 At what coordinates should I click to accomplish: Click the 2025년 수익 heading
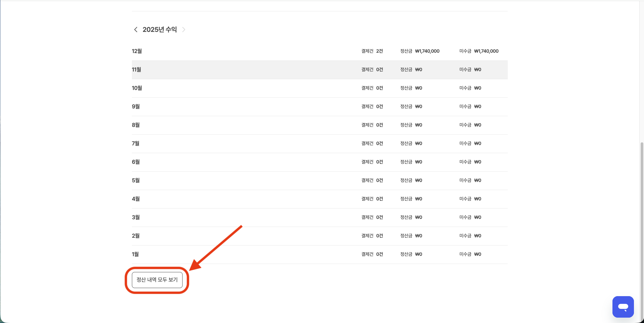coord(160,30)
